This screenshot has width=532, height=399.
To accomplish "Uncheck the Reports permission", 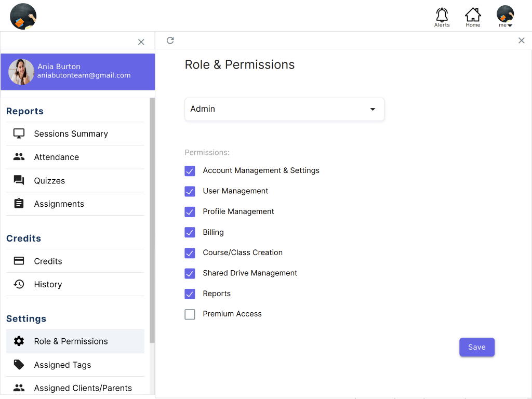I will coord(190,294).
